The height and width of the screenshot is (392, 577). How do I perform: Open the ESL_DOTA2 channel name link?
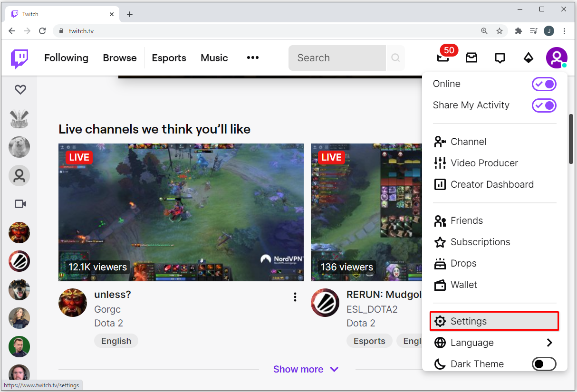(372, 309)
